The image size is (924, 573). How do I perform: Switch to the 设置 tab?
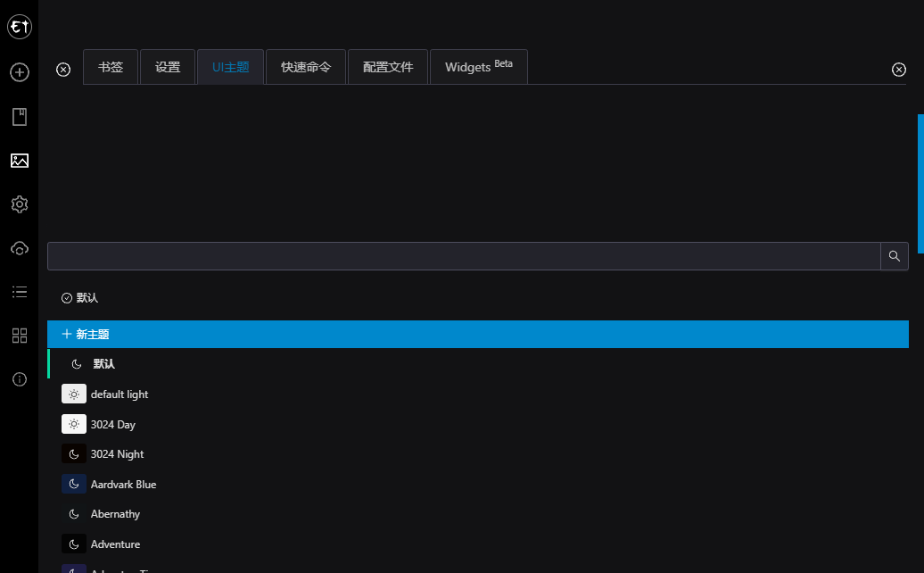click(x=167, y=66)
